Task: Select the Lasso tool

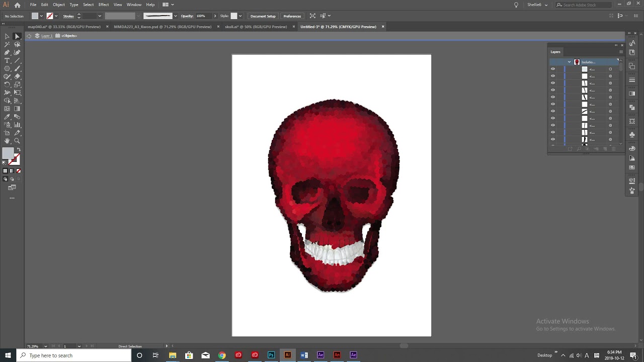Action: (17, 44)
